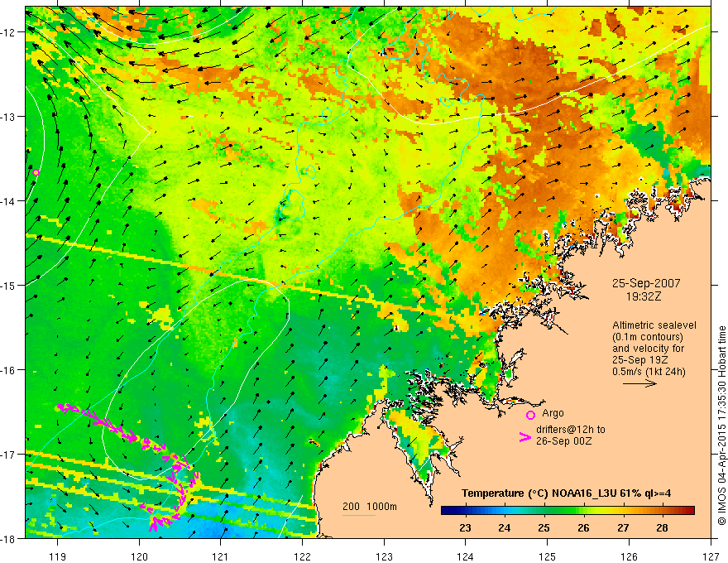Click the longitude axis label '121'
The height and width of the screenshot is (563, 728).
(x=221, y=556)
